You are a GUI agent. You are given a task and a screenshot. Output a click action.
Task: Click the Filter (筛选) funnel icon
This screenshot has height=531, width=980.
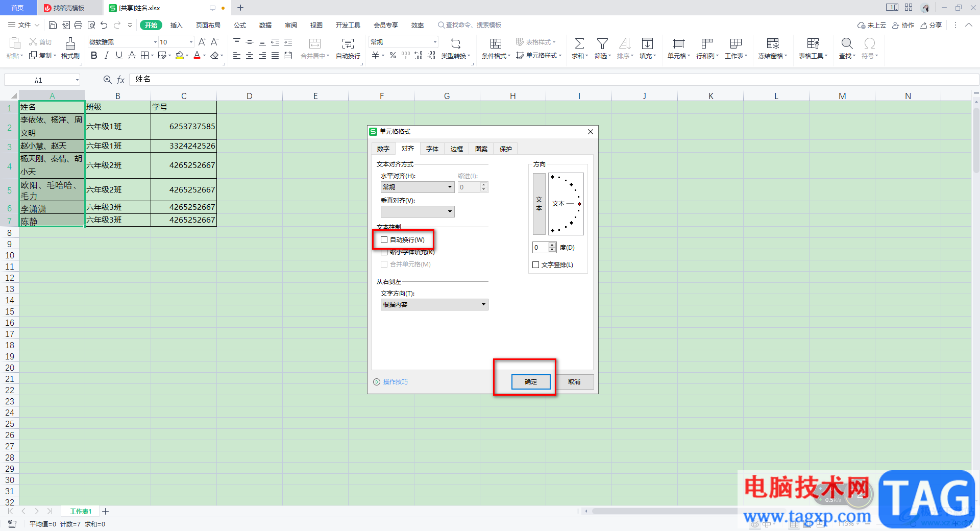click(x=602, y=43)
